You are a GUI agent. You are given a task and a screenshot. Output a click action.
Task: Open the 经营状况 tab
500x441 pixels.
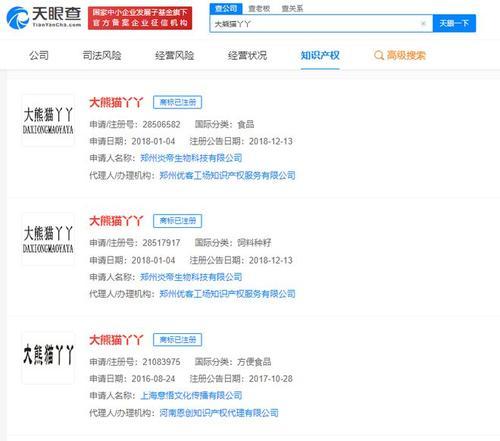pyautogui.click(x=247, y=55)
